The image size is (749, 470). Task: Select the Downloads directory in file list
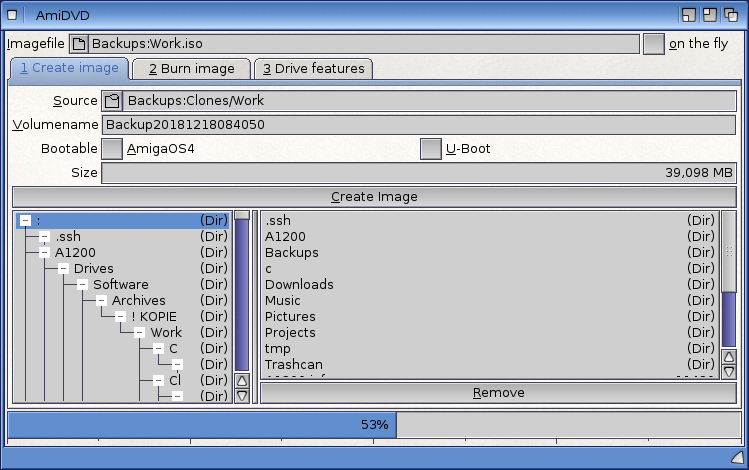pos(299,285)
